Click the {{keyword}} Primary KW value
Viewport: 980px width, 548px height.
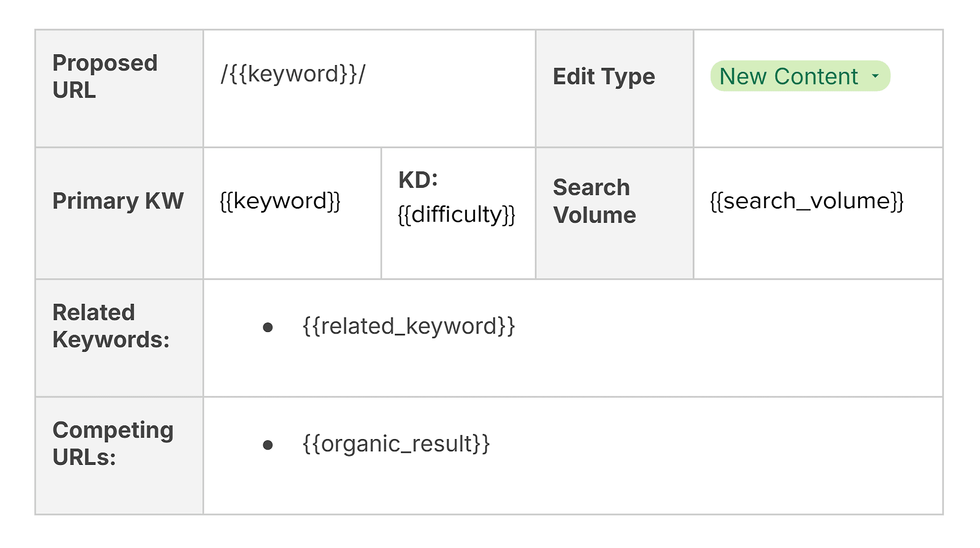click(x=280, y=201)
